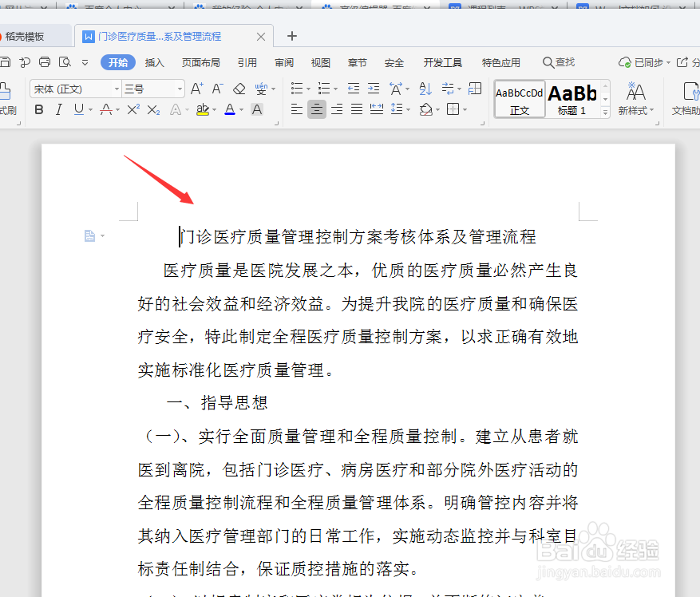
Task: Decrease paragraph indent
Action: pyautogui.click(x=354, y=89)
